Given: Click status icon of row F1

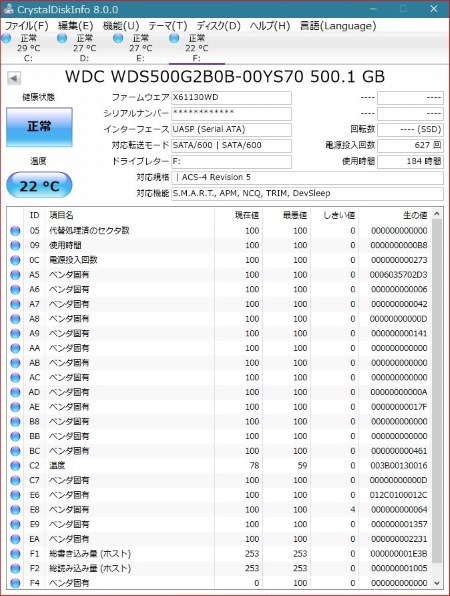Looking at the screenshot, I should (15, 554).
